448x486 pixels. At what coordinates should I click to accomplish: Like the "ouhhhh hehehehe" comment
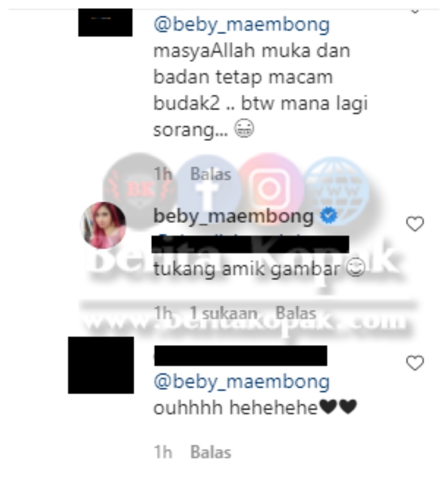[x=415, y=363]
